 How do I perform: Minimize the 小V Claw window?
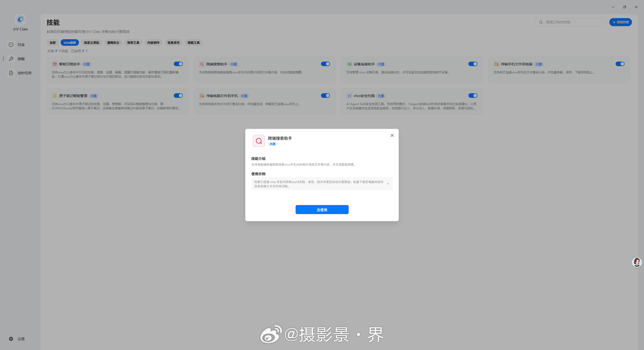tap(613, 7)
